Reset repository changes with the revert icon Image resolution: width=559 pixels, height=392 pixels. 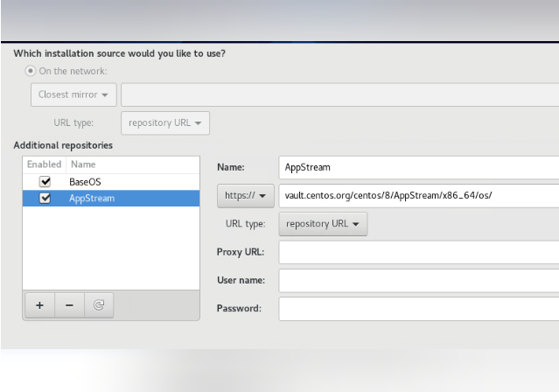coord(99,305)
